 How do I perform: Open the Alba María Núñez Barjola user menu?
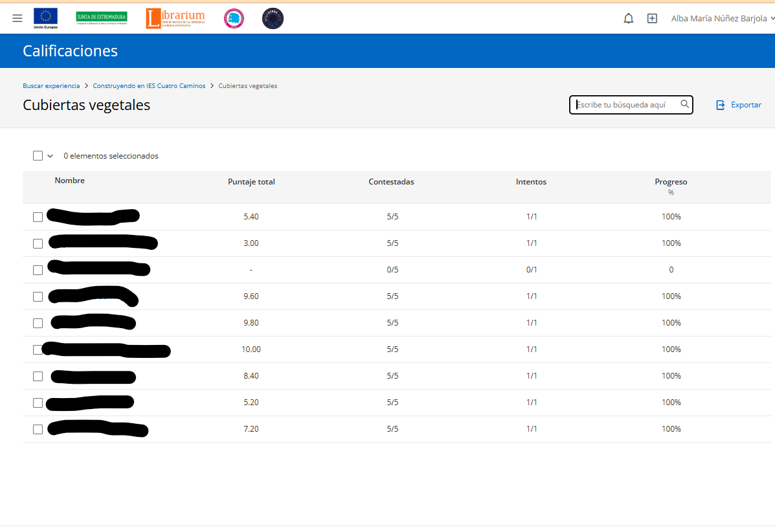click(722, 18)
